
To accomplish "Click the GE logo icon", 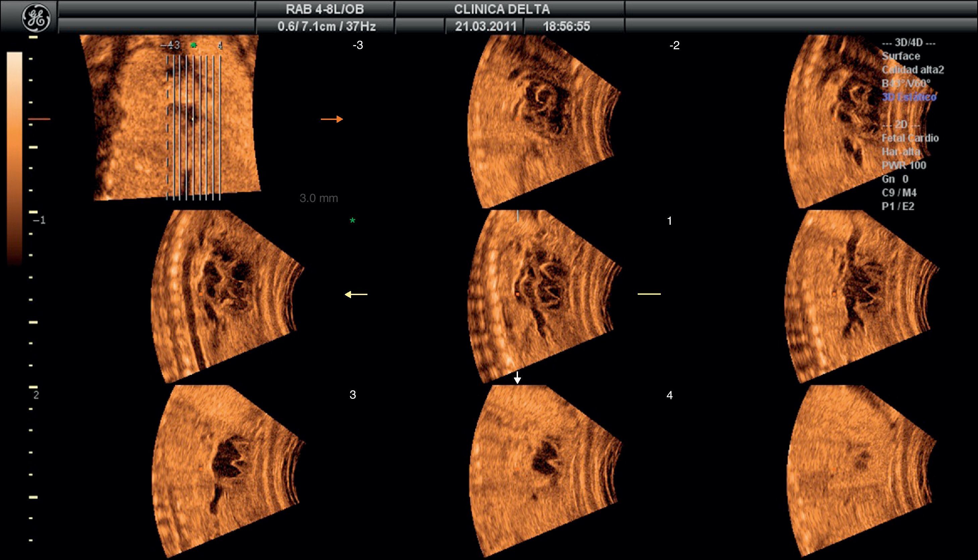I will click(x=36, y=17).
